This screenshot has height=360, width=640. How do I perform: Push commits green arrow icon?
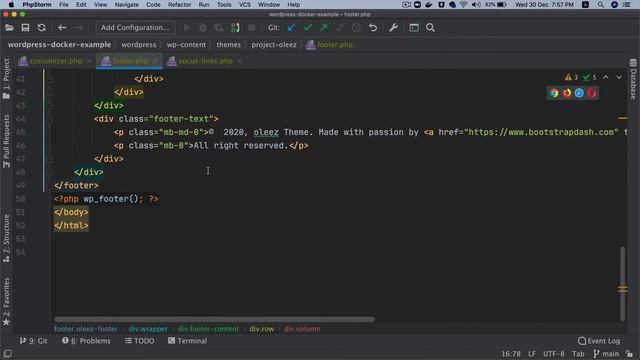click(324, 28)
